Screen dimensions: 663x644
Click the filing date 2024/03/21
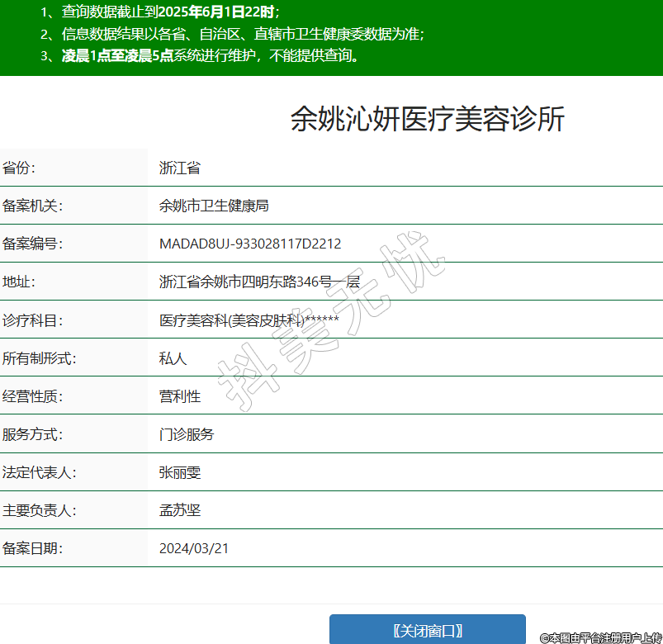pyautogui.click(x=194, y=549)
